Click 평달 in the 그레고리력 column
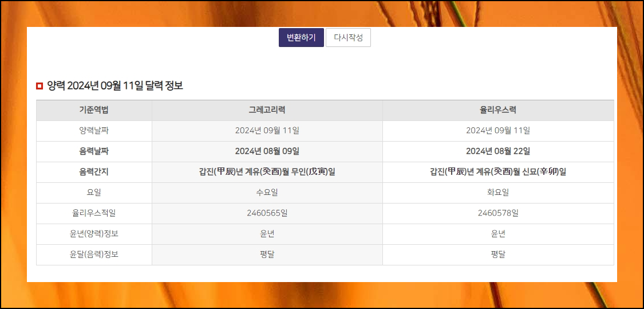 coord(267,255)
